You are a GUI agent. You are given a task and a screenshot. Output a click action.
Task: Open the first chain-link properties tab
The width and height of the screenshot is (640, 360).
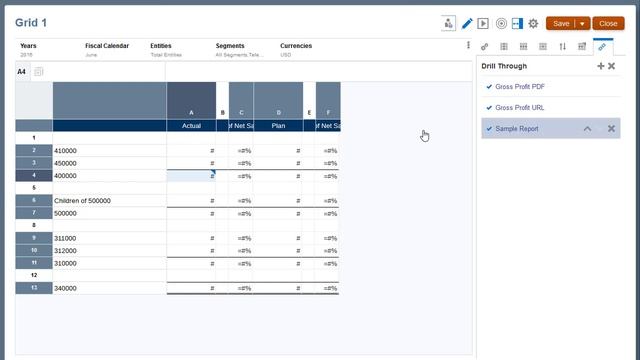click(x=484, y=47)
